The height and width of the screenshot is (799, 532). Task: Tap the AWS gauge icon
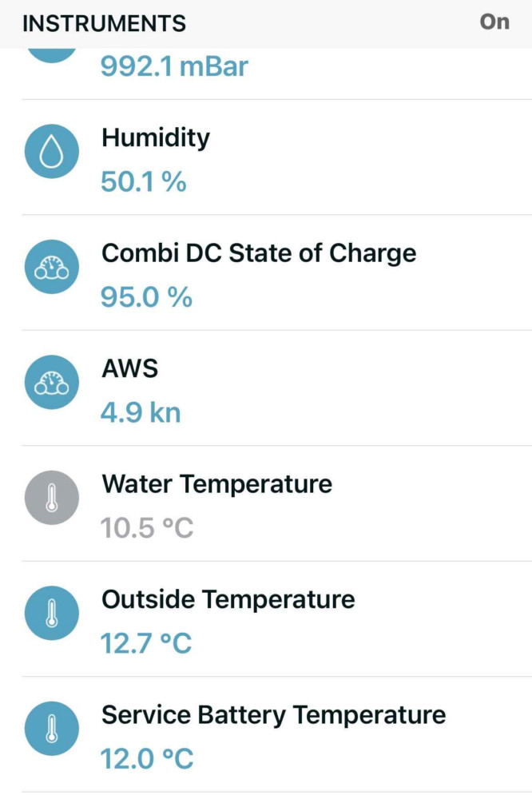(x=51, y=382)
